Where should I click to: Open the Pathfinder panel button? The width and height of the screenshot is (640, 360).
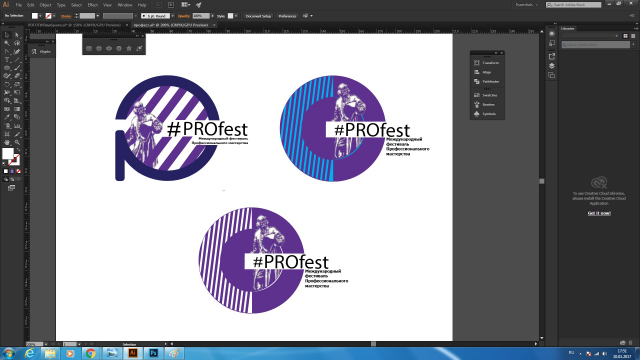pos(487,82)
